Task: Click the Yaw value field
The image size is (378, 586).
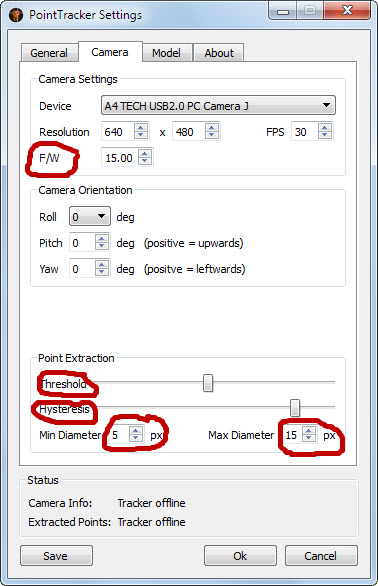Action: pos(82,269)
